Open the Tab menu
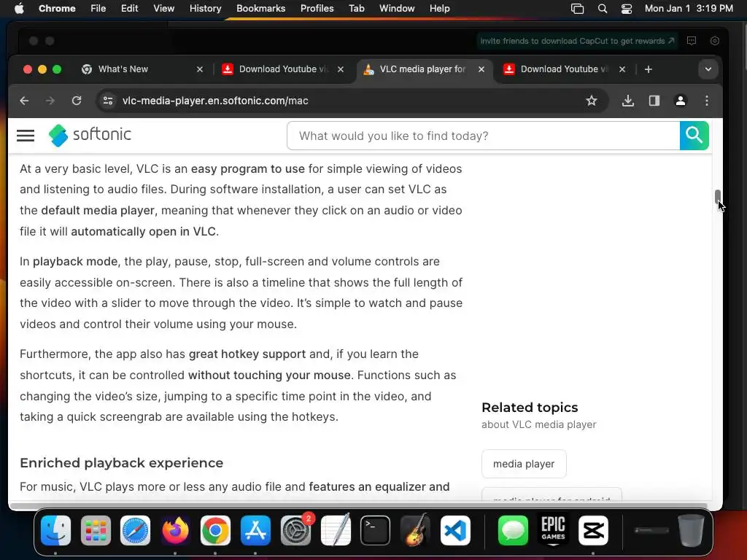 [356, 8]
